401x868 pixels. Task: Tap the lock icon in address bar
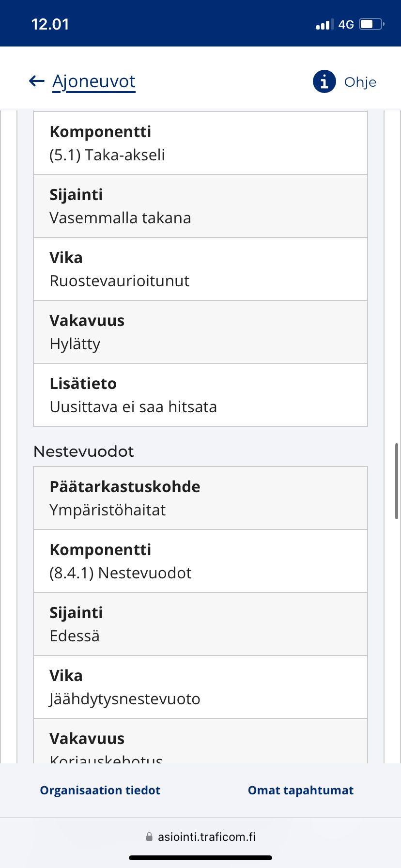click(149, 837)
